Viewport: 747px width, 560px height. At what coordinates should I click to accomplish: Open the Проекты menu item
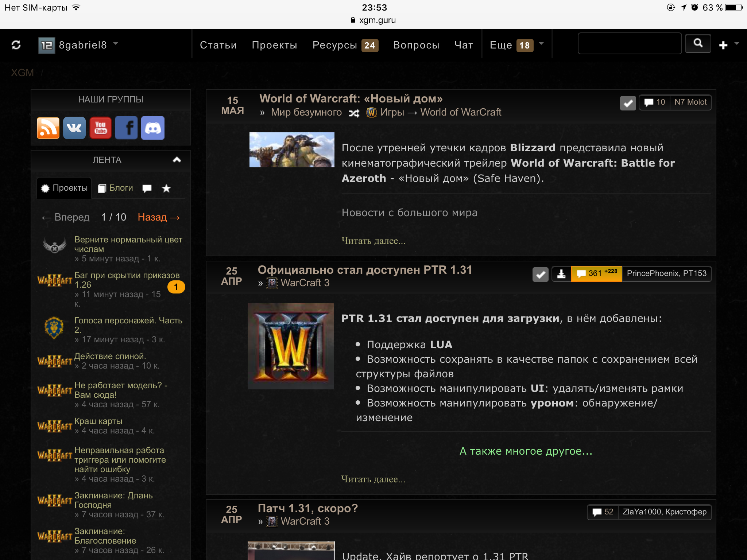click(274, 45)
